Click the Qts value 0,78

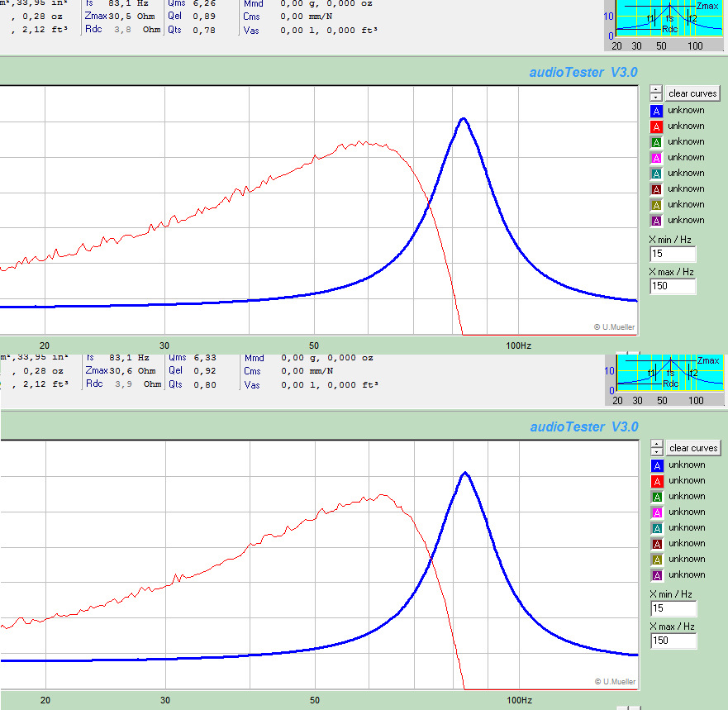(204, 30)
